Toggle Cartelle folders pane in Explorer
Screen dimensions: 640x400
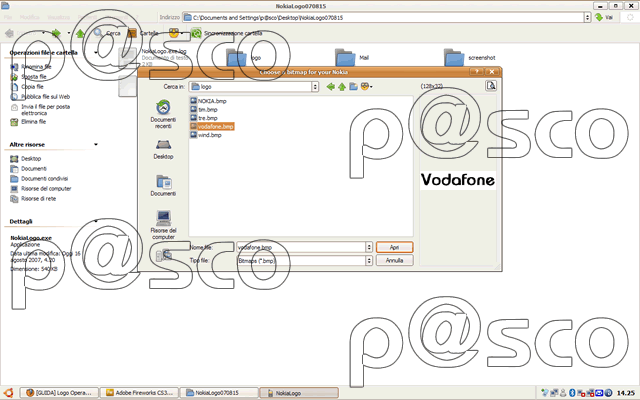(143, 33)
